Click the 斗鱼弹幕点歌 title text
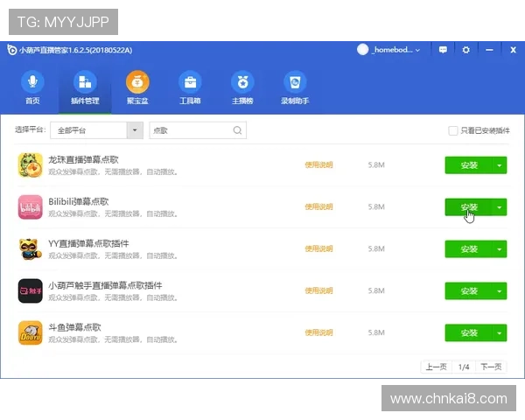525x420 pixels. tap(74, 327)
